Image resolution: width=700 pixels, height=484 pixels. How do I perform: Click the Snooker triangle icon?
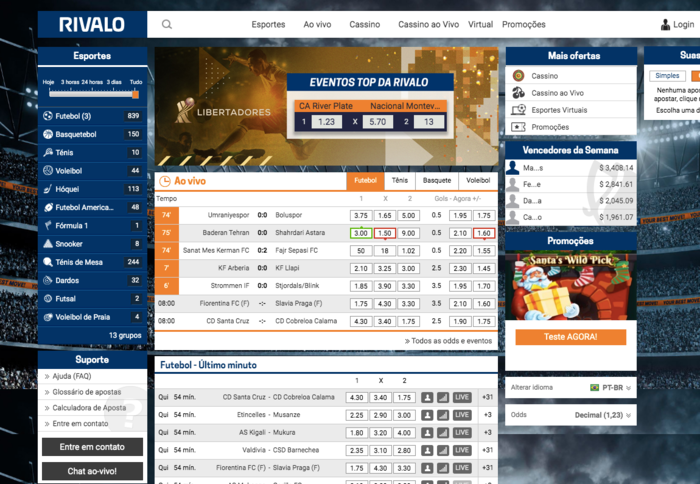[x=48, y=244]
